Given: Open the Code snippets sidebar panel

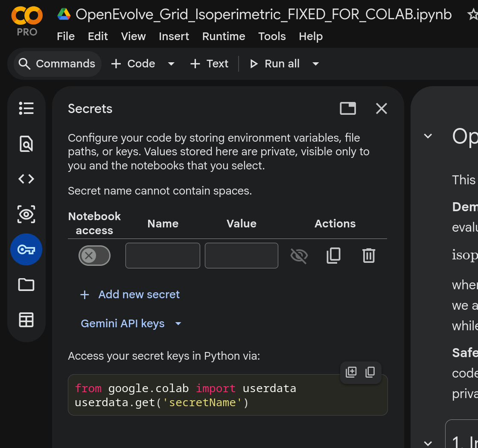Looking at the screenshot, I should tap(26, 179).
